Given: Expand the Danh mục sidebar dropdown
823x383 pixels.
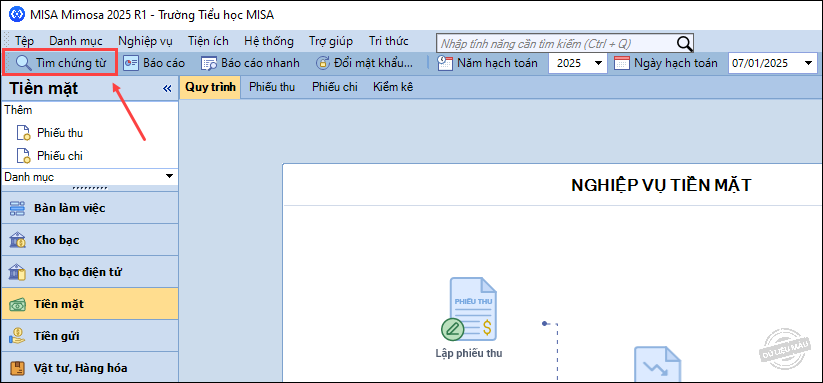Looking at the screenshot, I should 169,176.
